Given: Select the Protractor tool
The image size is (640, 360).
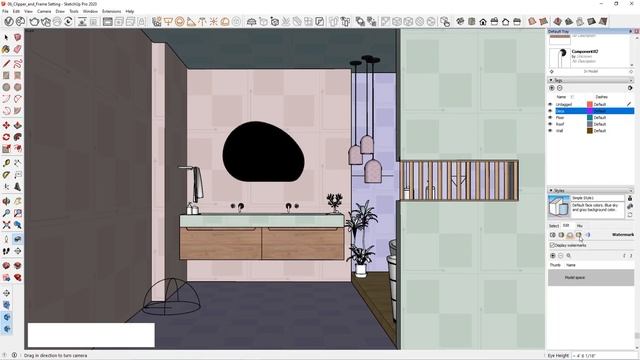Looking at the screenshot, I should 6,175.
